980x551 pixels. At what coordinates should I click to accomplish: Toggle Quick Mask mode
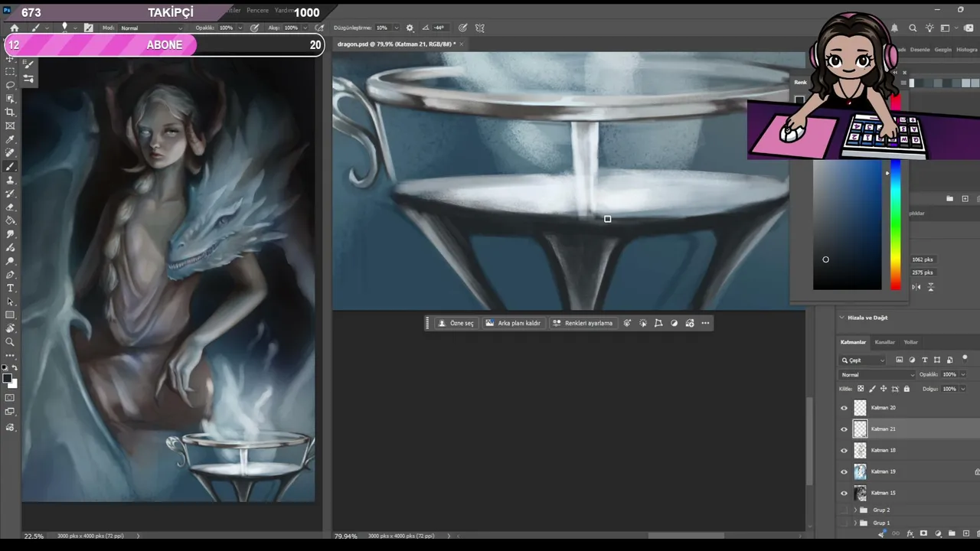coord(10,398)
